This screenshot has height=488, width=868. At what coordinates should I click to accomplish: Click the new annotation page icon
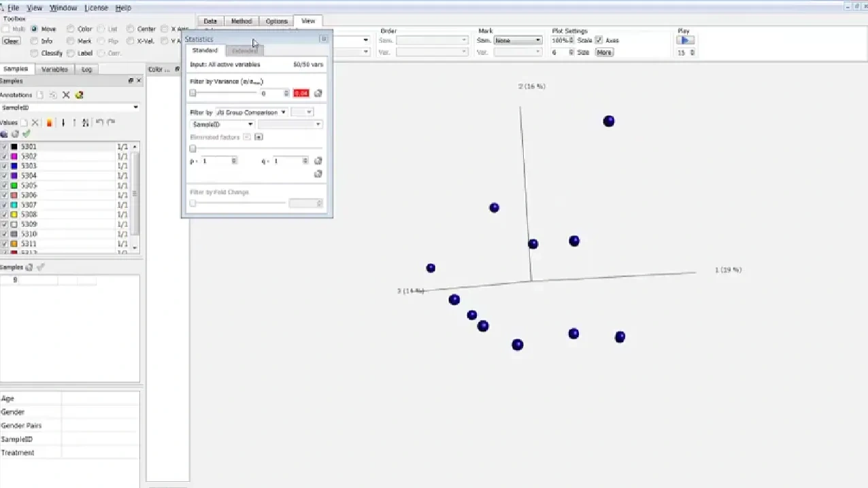(40, 95)
